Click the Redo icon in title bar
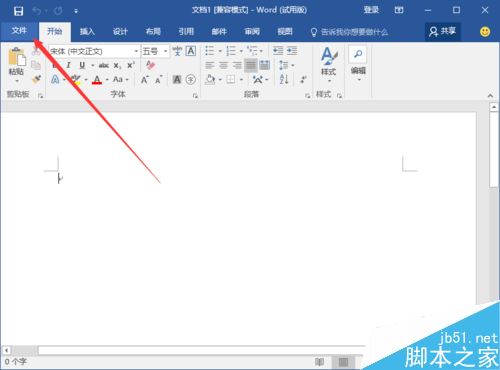This screenshot has width=500, height=370. pyautogui.click(x=58, y=11)
